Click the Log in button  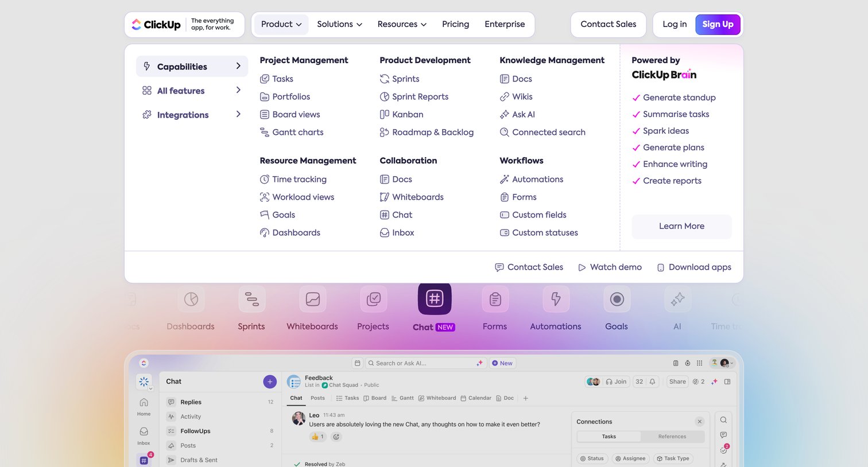click(675, 25)
